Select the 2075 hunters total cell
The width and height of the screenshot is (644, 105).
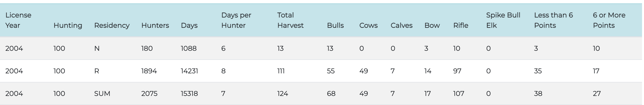(149, 93)
